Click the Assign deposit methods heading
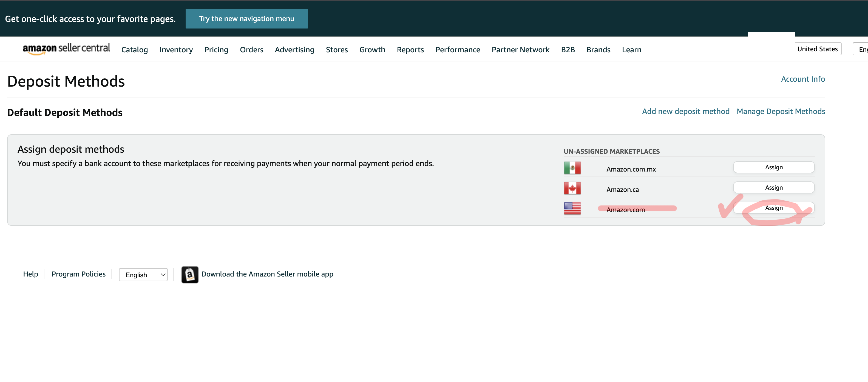Viewport: 868px width, 382px height. point(71,149)
